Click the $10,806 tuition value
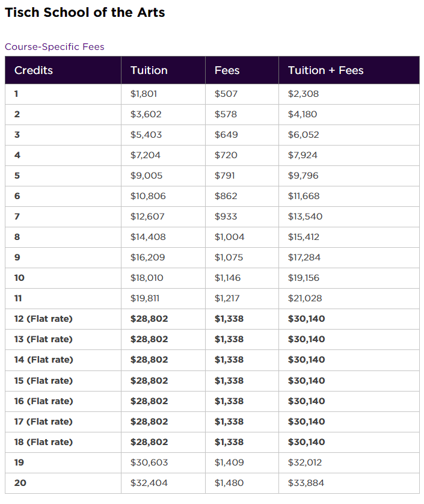The width and height of the screenshot is (424, 504). (x=148, y=196)
